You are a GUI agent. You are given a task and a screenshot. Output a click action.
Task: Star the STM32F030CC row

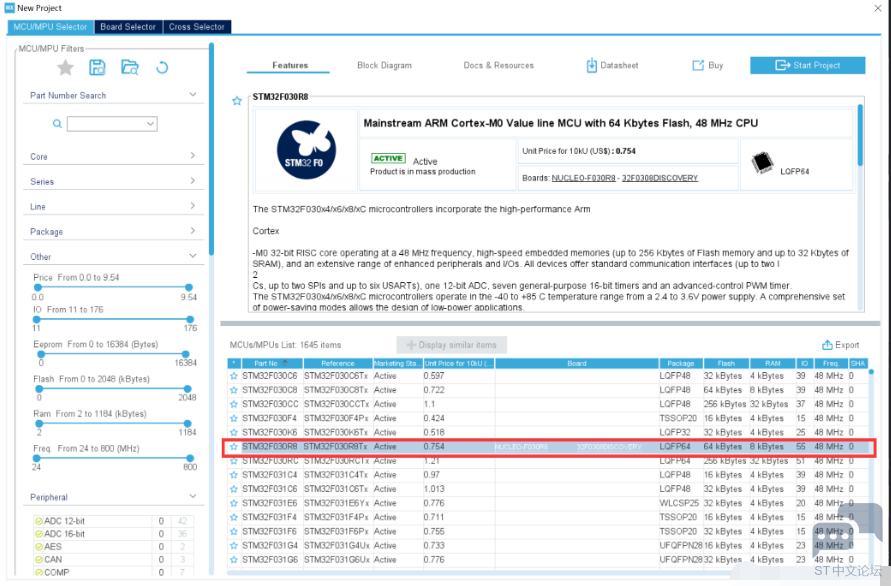click(x=234, y=404)
